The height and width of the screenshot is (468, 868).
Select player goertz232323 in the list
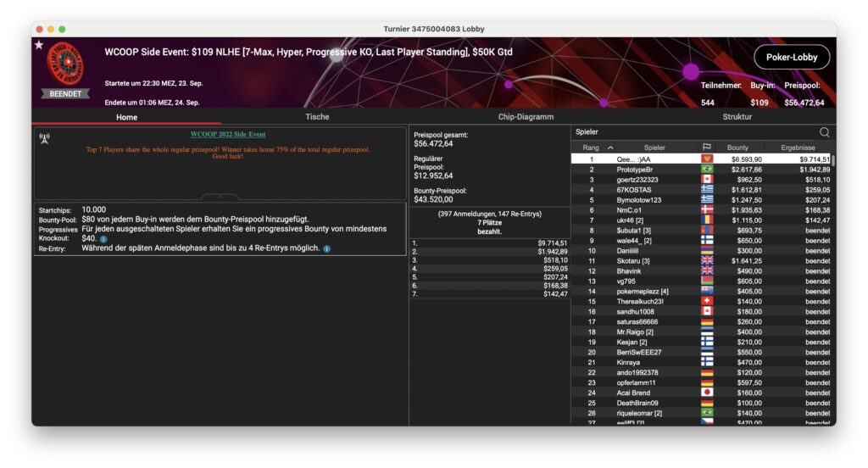[x=637, y=180]
